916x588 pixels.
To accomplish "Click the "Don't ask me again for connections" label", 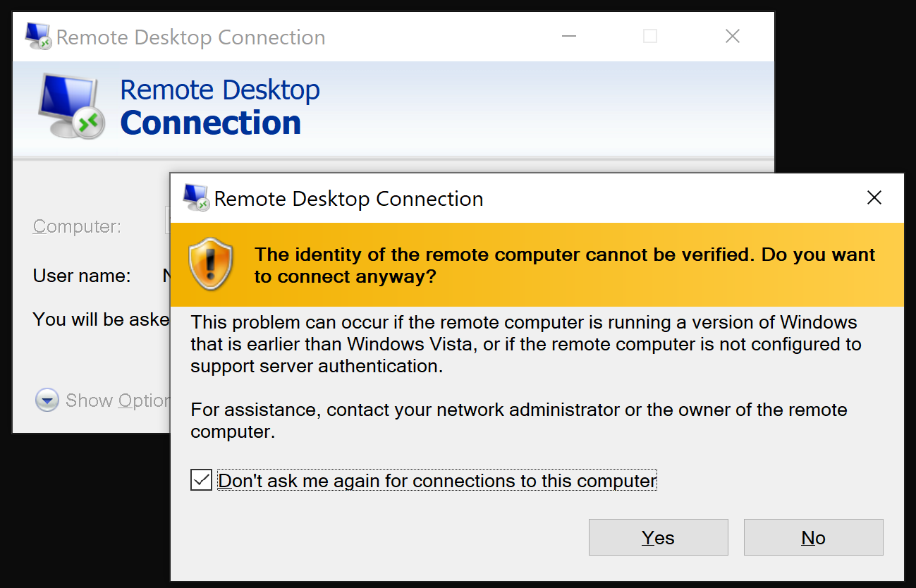I will 437,481.
